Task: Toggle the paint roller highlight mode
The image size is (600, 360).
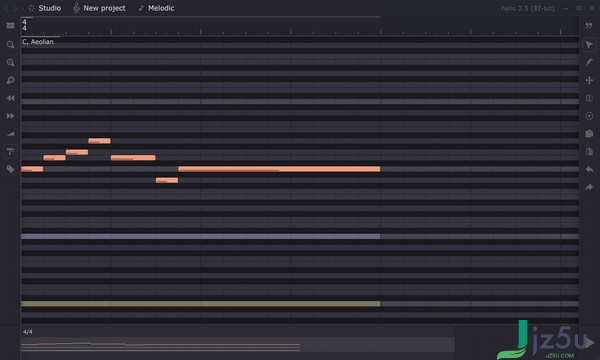Action: click(10, 151)
